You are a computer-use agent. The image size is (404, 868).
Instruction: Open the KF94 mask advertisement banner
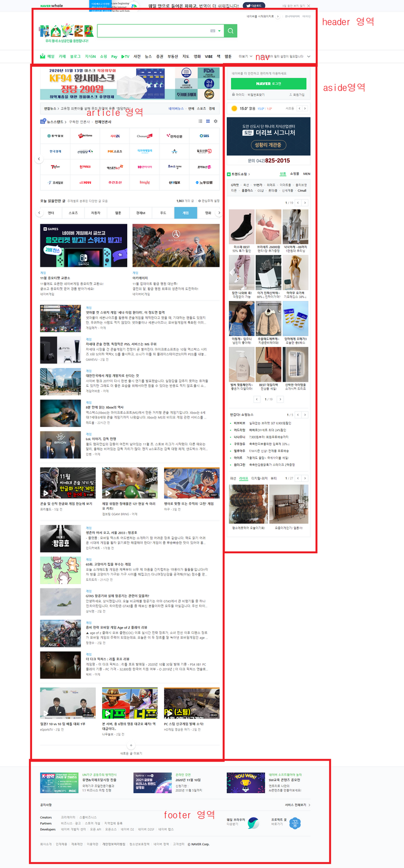tap(130, 84)
